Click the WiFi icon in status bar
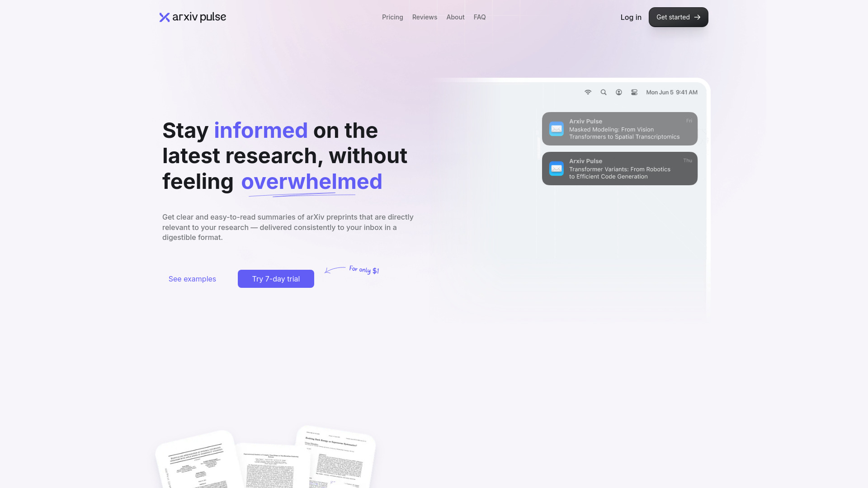The image size is (868, 488). [x=588, y=92]
